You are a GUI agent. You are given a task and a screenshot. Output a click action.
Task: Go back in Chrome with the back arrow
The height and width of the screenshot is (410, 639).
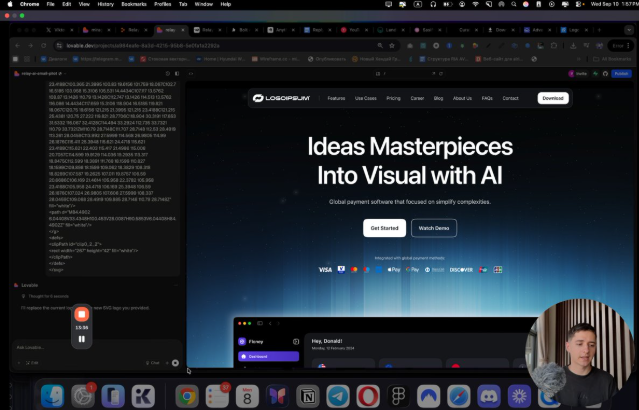[18, 46]
